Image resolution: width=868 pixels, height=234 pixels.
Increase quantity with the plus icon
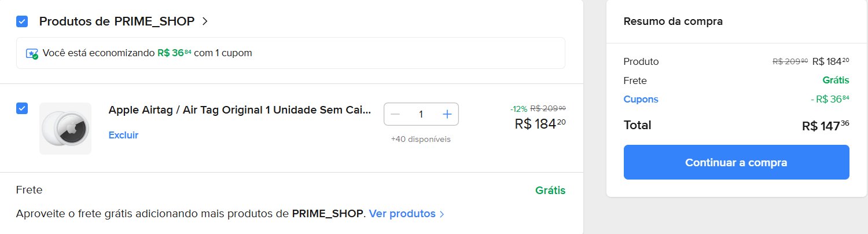tap(447, 114)
